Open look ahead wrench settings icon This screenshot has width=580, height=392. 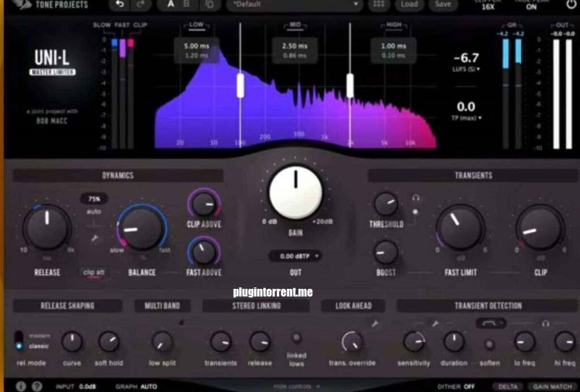click(x=375, y=324)
